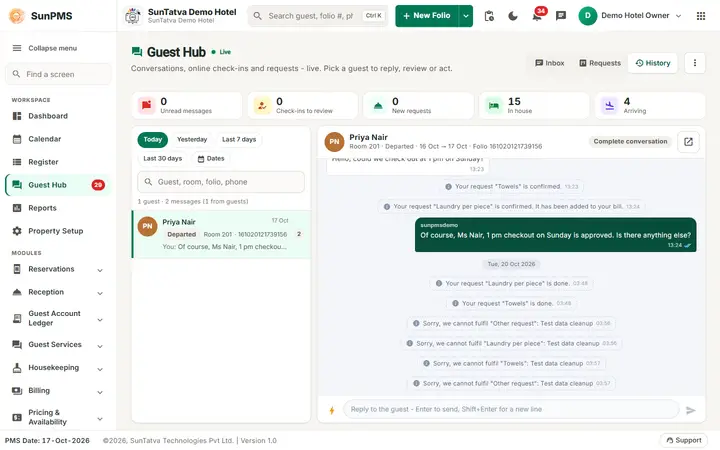The width and height of the screenshot is (720, 450).
Task: Open Priya Nair conversation in list
Action: coord(221,234)
